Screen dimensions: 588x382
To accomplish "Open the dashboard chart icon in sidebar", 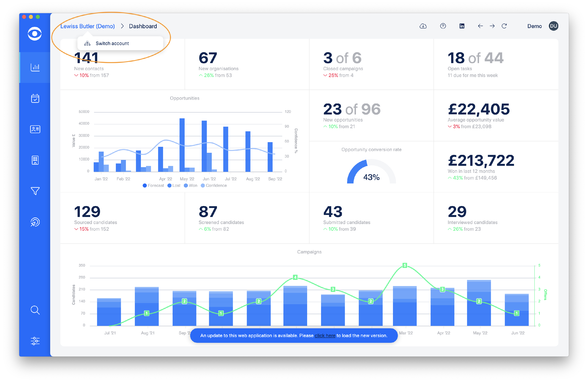I will [35, 67].
